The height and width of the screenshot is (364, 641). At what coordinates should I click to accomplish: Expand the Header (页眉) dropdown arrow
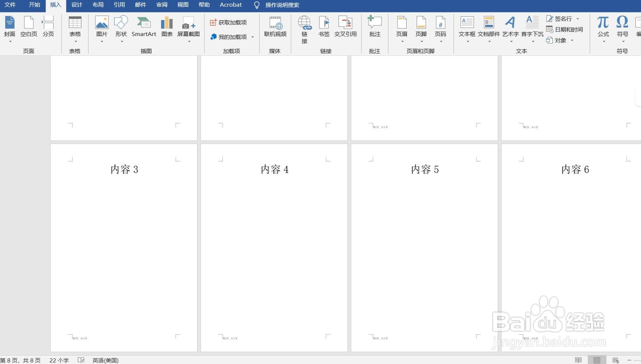pos(402,41)
